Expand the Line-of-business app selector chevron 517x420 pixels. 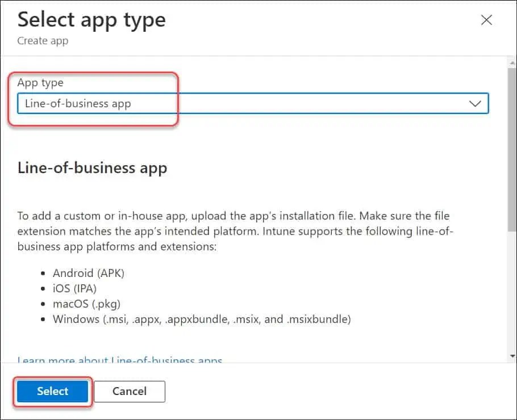(476, 103)
